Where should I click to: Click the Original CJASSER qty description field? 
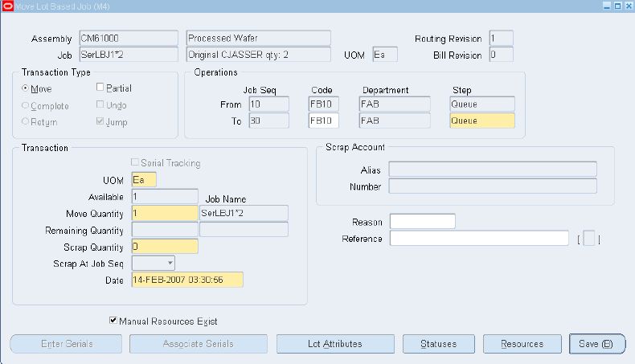[x=258, y=55]
